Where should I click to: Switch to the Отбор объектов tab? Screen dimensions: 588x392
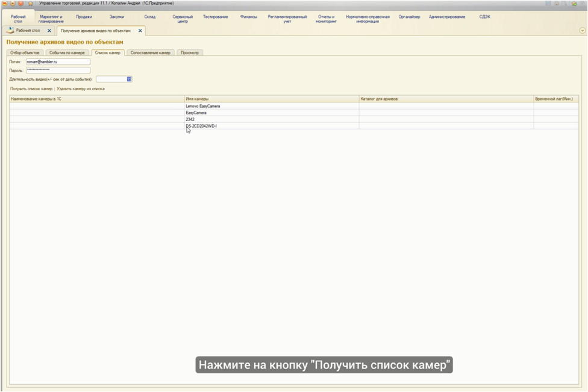(25, 53)
